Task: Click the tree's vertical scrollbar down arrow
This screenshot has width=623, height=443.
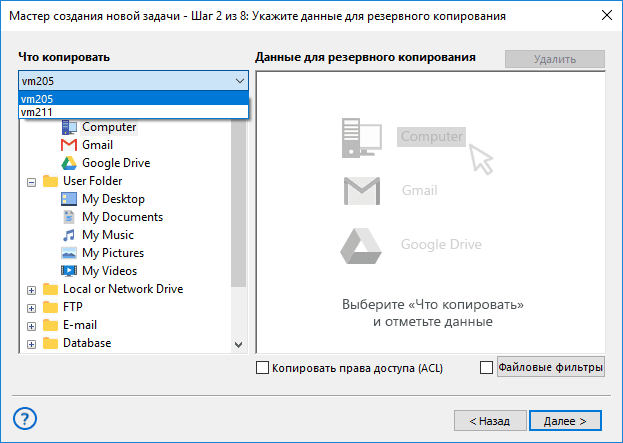Action: click(x=238, y=345)
